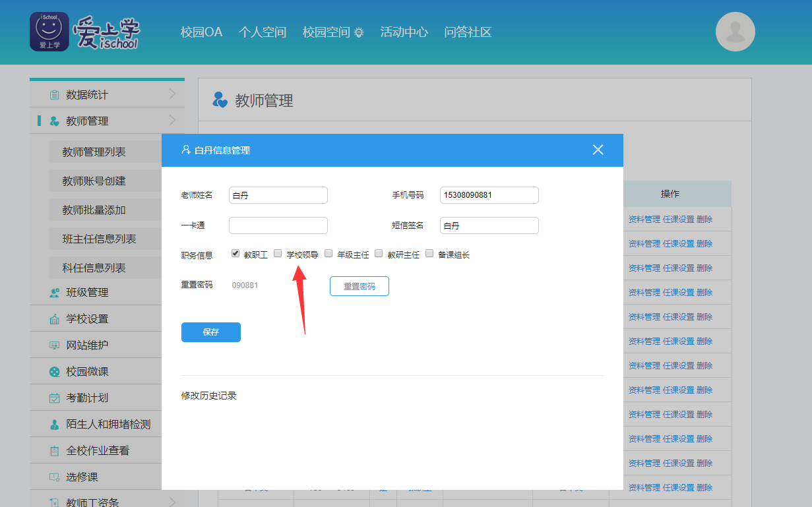Expand the 数据统计 chevron arrow

click(x=173, y=94)
